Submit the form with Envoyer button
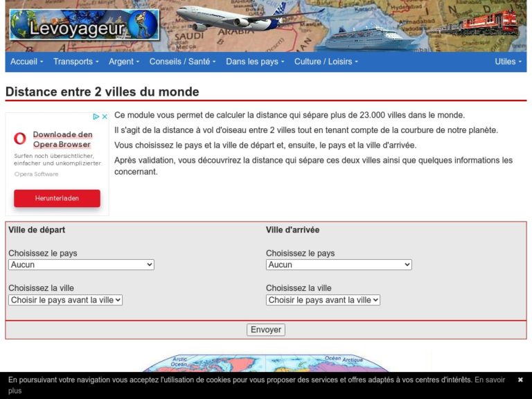Viewport: 532px width, 399px height. [266, 330]
